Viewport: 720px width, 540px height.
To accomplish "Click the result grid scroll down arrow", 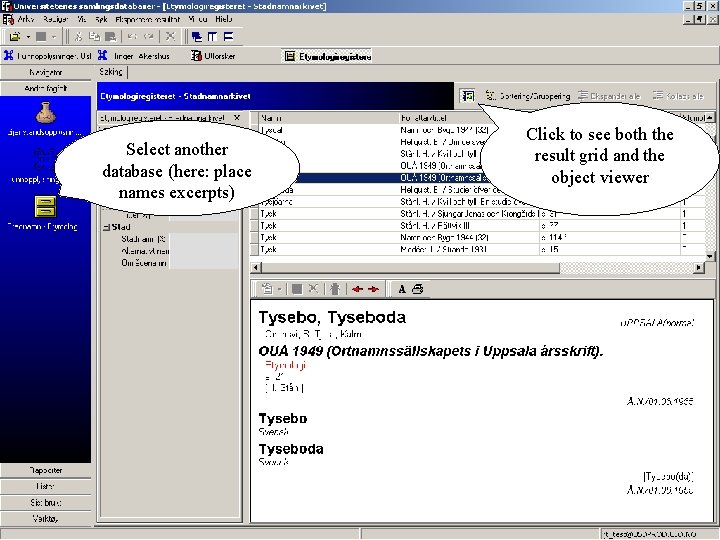I will point(710,256).
